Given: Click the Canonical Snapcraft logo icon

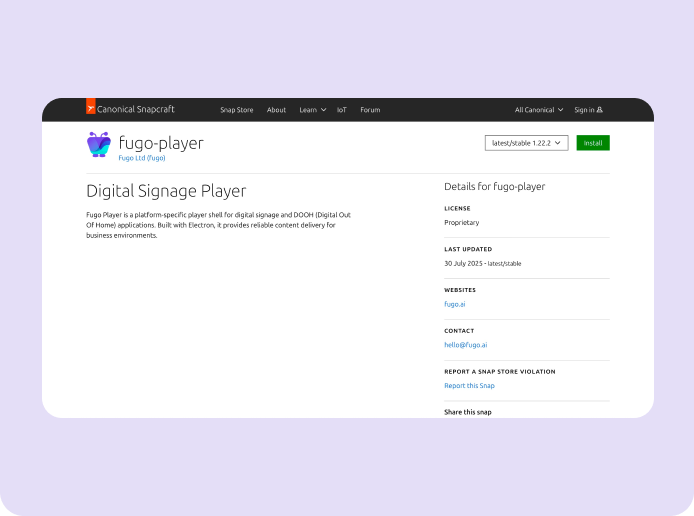Looking at the screenshot, I should point(91,106).
